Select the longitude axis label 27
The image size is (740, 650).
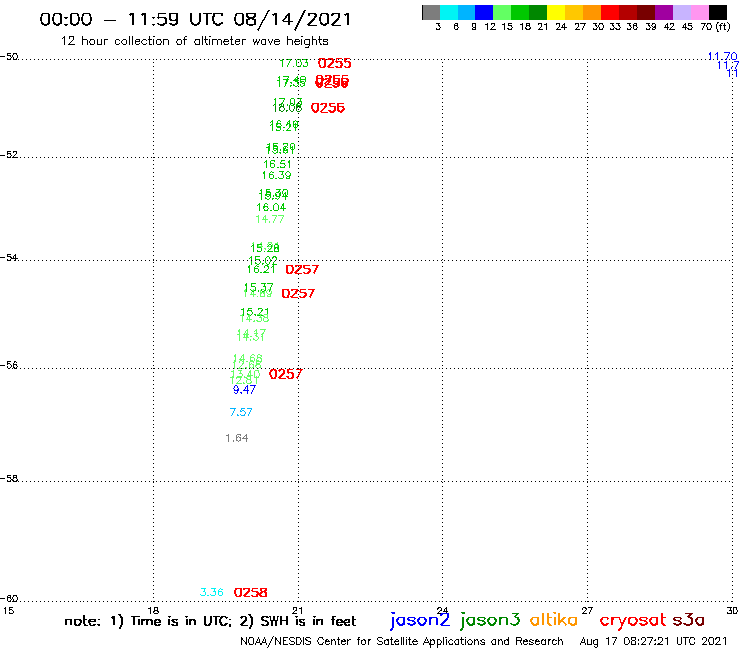587,610
